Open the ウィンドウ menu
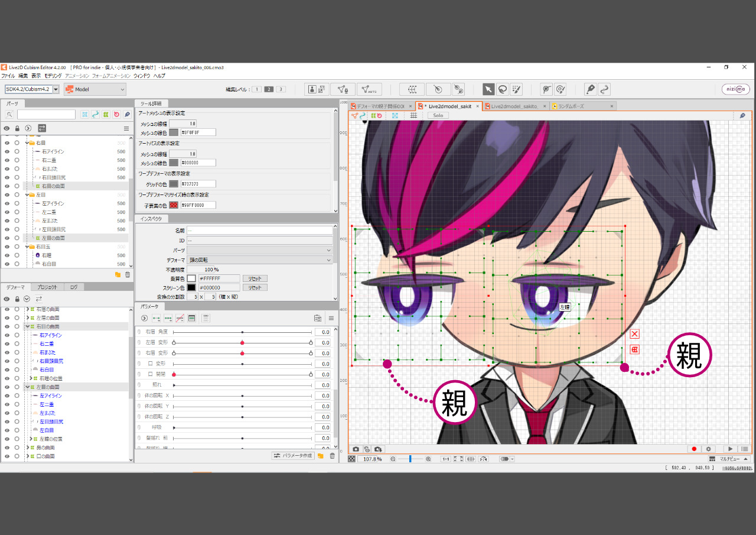This screenshot has height=535, width=756. (142, 76)
